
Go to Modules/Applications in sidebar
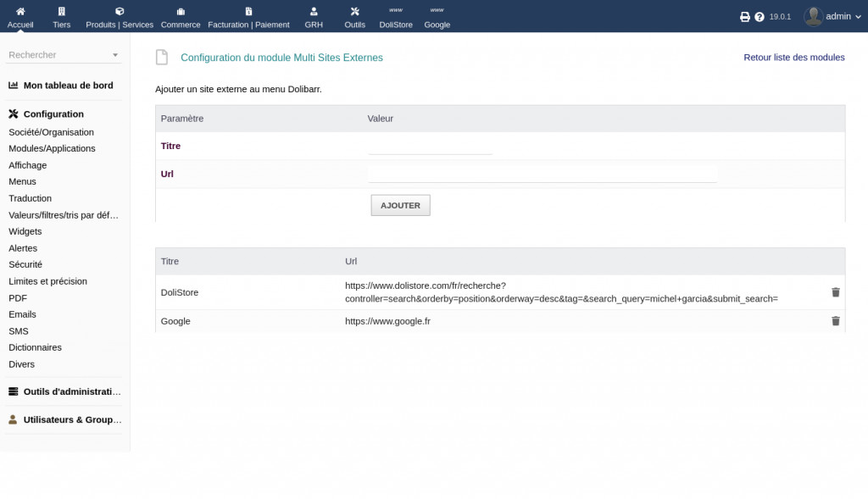[x=52, y=148]
